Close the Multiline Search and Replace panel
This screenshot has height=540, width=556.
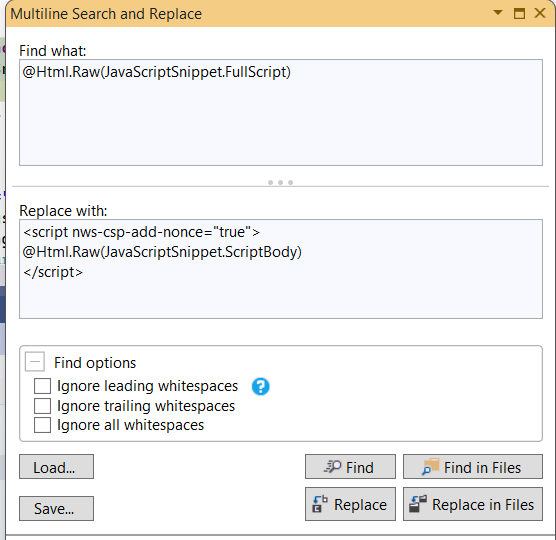click(540, 13)
